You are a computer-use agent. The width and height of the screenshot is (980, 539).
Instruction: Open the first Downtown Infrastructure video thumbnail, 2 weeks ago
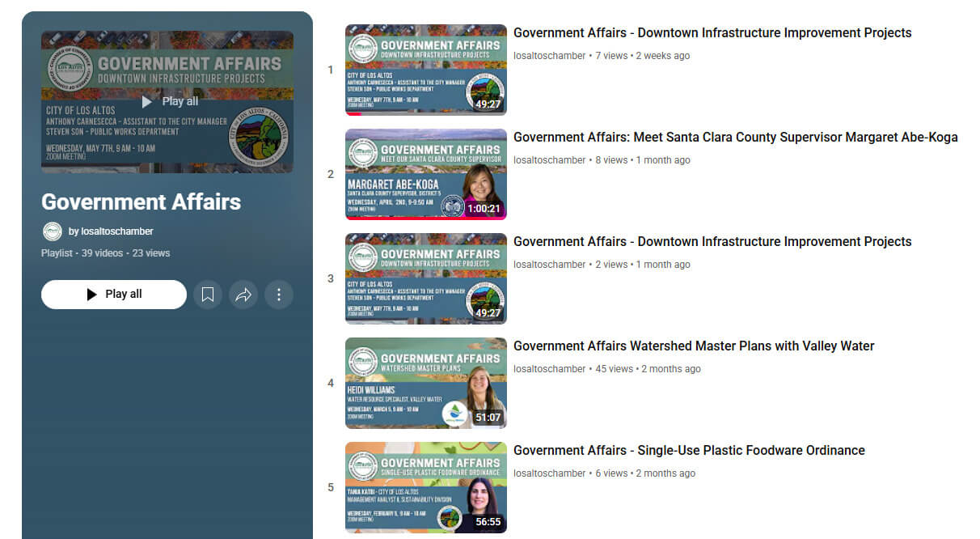[426, 70]
